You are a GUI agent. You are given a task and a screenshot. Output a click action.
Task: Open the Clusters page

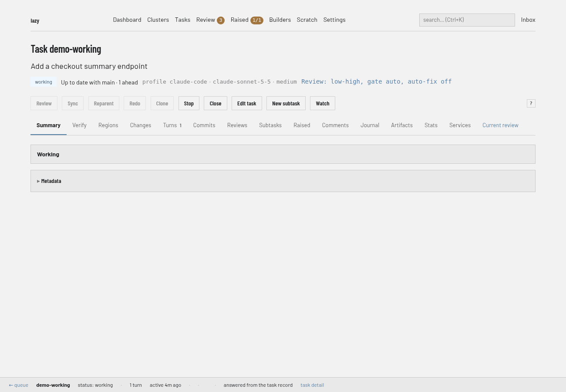[x=158, y=20]
